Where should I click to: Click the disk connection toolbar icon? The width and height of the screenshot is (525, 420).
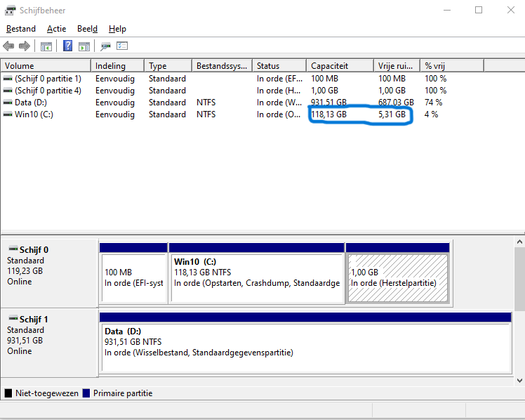[x=105, y=46]
